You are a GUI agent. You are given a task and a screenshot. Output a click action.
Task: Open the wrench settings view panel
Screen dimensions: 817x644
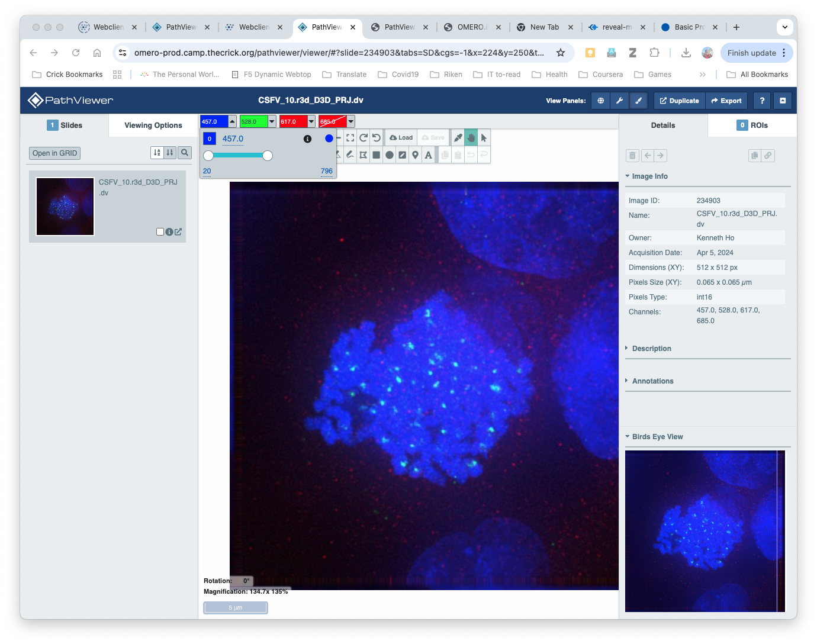[x=619, y=101]
